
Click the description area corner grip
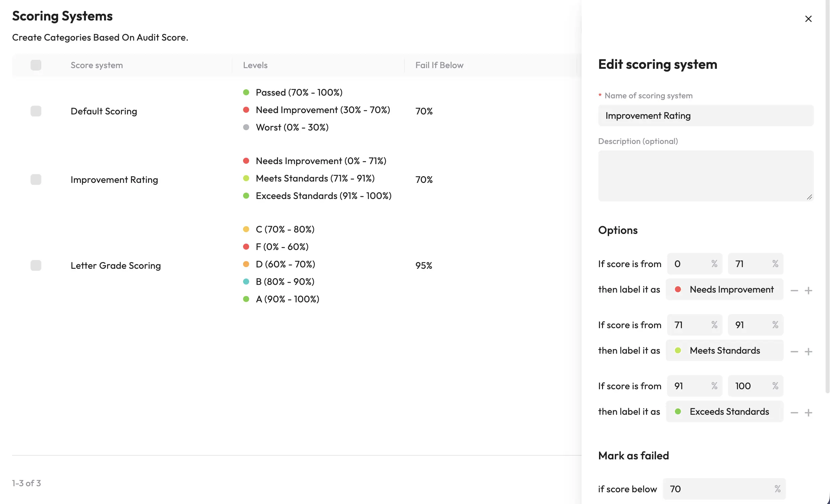click(x=810, y=197)
